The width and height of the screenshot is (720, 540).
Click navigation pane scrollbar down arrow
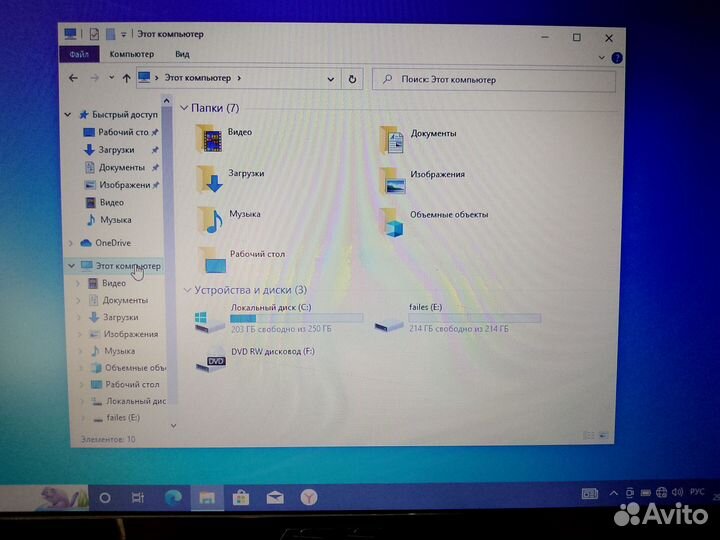174,426
